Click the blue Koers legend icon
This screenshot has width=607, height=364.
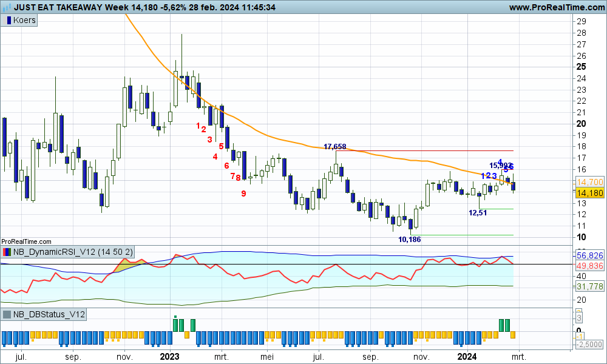[8, 20]
